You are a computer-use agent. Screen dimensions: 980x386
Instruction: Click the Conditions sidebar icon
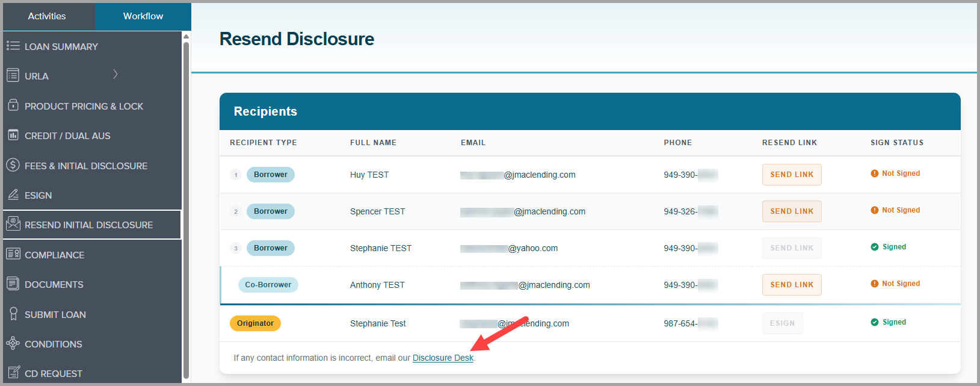(13, 343)
